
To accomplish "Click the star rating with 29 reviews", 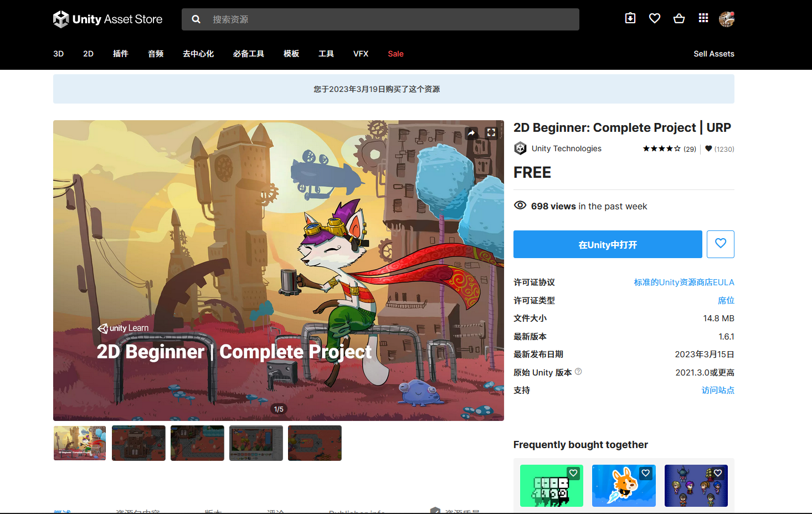I will [669, 149].
